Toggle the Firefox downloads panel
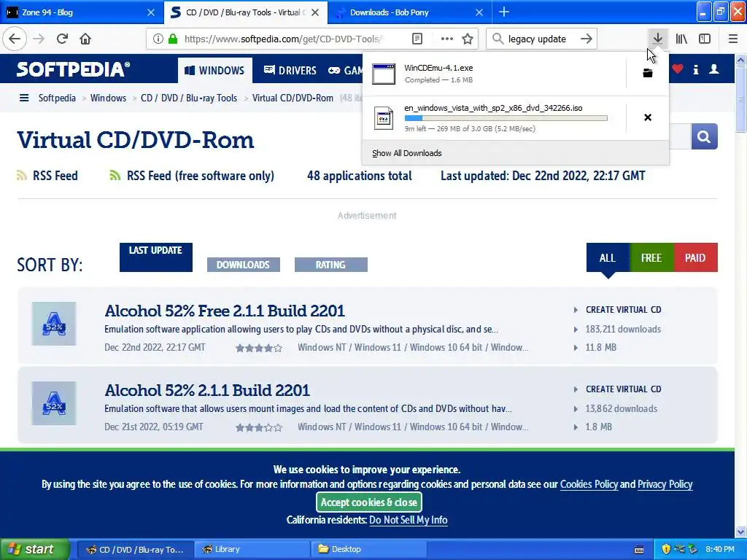Image resolution: width=747 pixels, height=560 pixels. click(657, 39)
